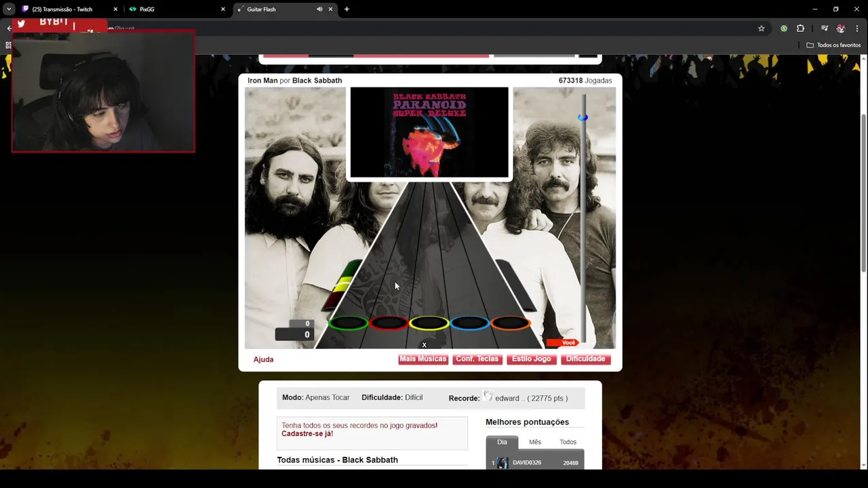Open the tab search dropdown arrow
This screenshot has height=488, width=868.
coord(9,9)
